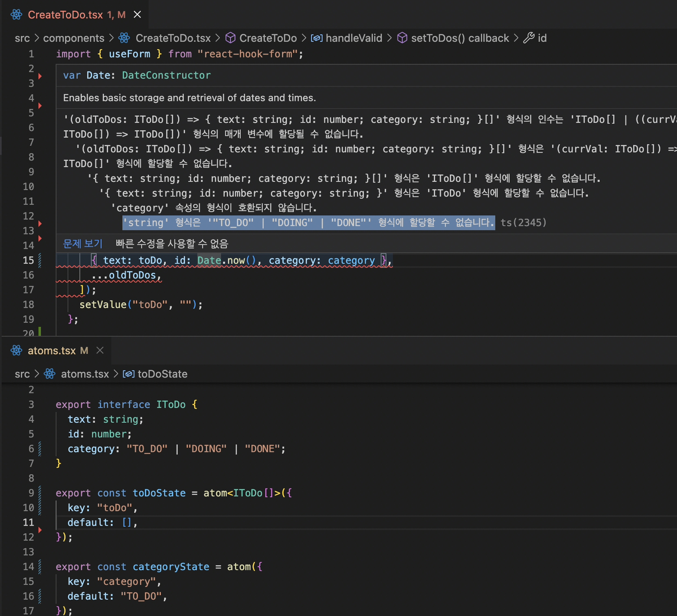Click the 문제 보기 link in hover popup
677x616 pixels.
tap(83, 244)
